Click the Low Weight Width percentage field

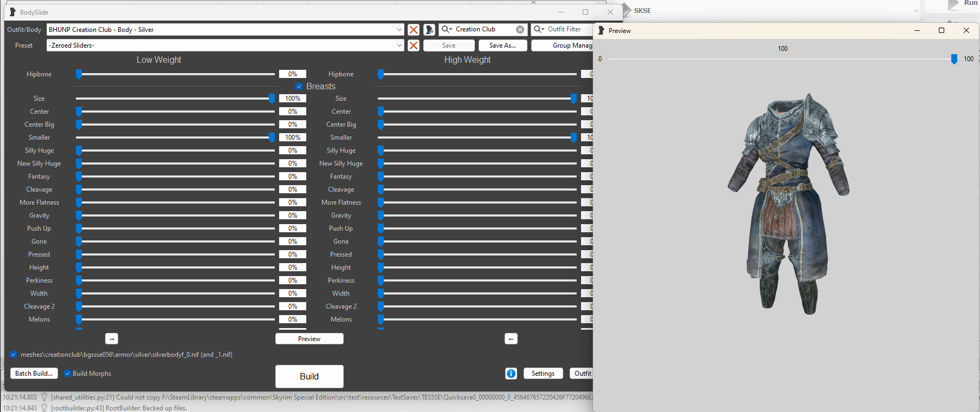click(x=293, y=293)
